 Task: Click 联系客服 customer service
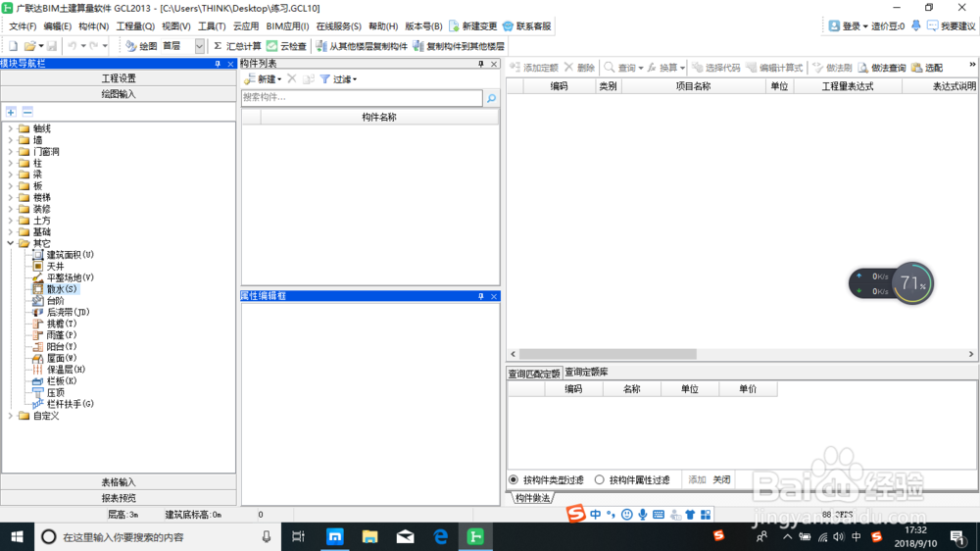[x=527, y=26]
